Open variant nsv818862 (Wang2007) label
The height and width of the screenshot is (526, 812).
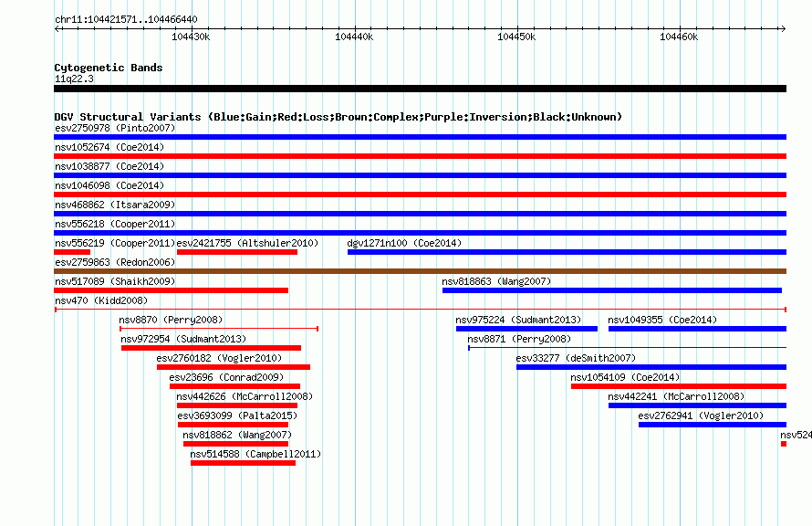(x=237, y=435)
